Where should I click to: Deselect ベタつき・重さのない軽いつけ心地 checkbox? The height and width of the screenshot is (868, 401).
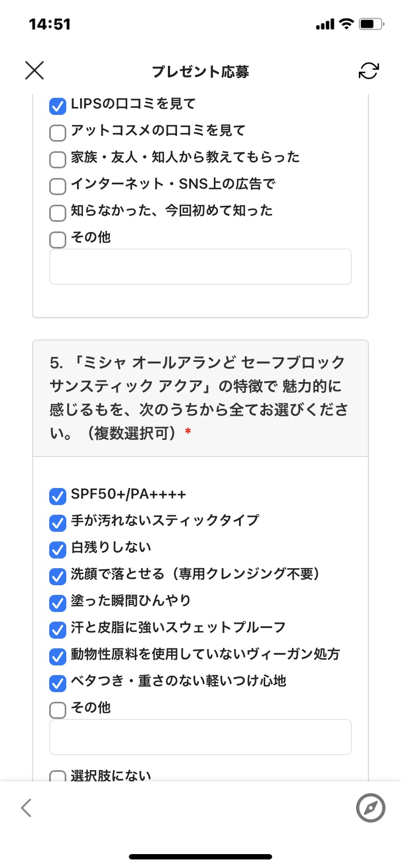58,683
